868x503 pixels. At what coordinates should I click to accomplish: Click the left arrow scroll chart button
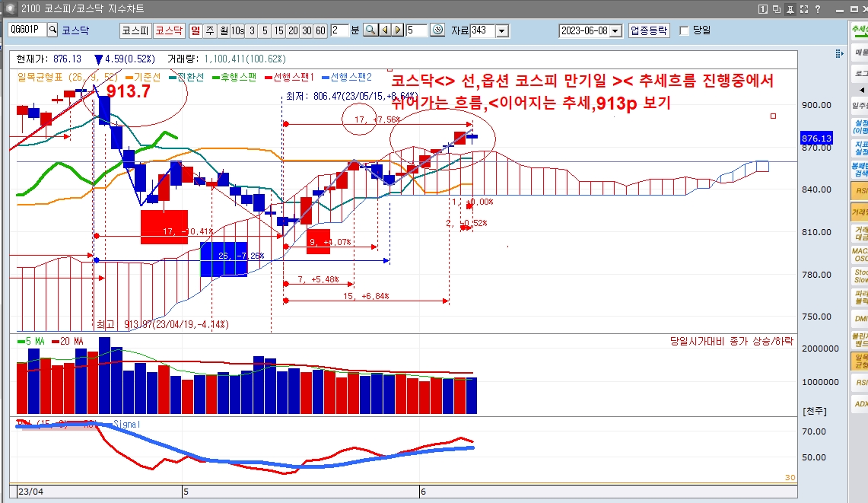[x=384, y=30]
